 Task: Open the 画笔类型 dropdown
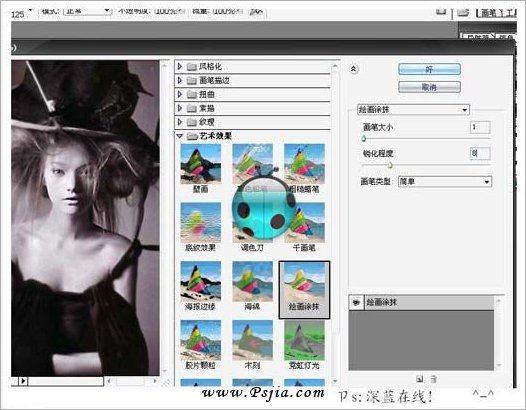click(445, 182)
